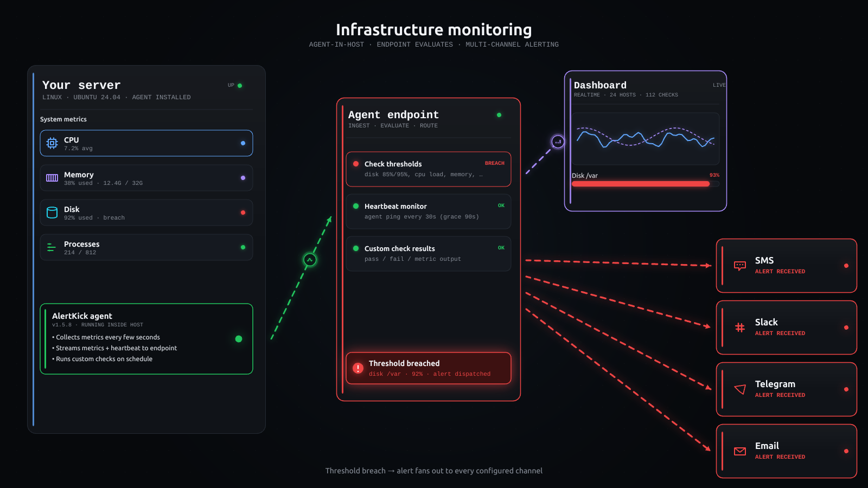The width and height of the screenshot is (868, 488).
Task: Click 'REALTIME · 24 HOSTS · 112 CHECKS' subtitle
Action: coord(626,95)
